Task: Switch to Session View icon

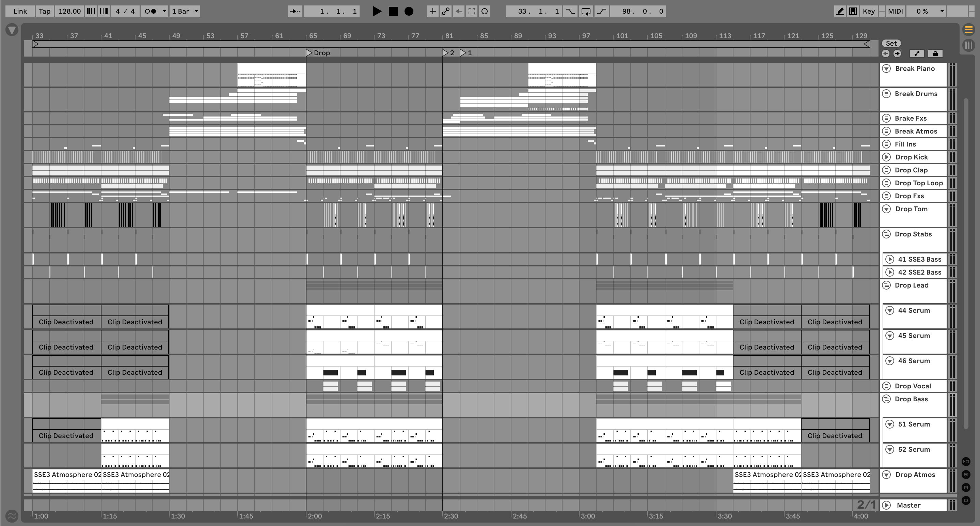Action: point(968,45)
